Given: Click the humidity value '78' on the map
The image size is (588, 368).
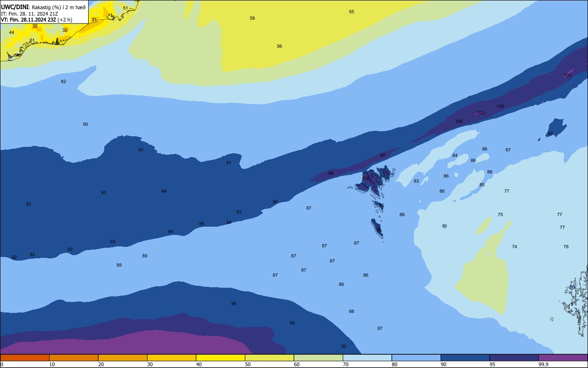Looking at the screenshot, I should [566, 247].
